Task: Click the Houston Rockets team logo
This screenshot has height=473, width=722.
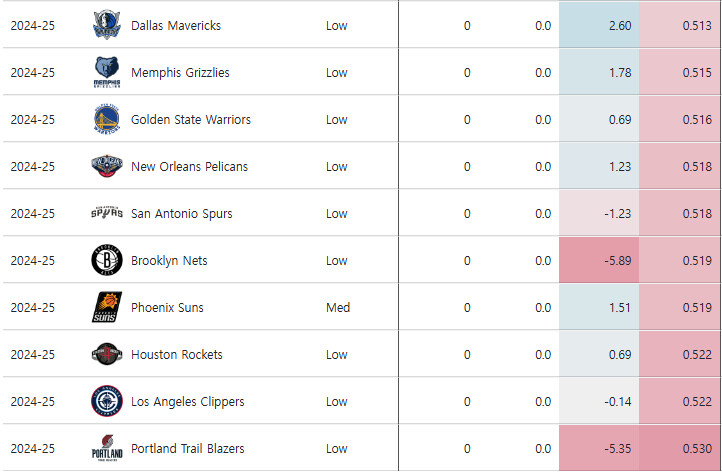Action: (x=105, y=354)
